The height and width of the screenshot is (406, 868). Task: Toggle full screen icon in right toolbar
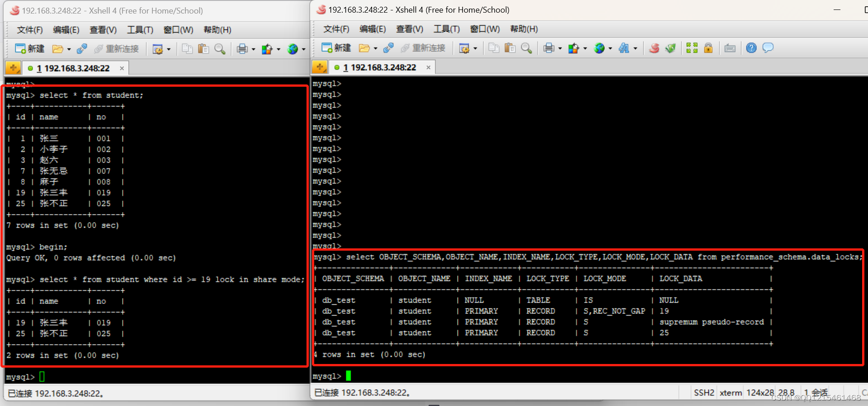point(692,48)
